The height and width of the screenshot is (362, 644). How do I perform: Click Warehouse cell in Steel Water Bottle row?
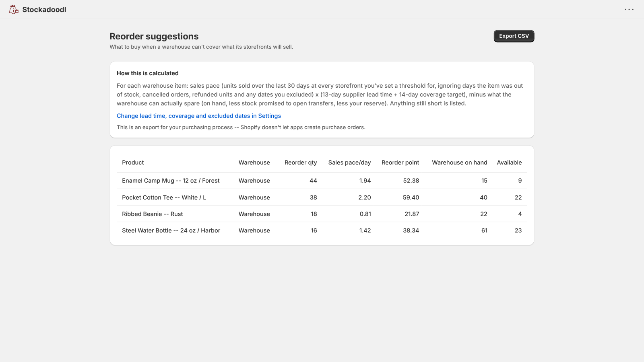click(254, 230)
